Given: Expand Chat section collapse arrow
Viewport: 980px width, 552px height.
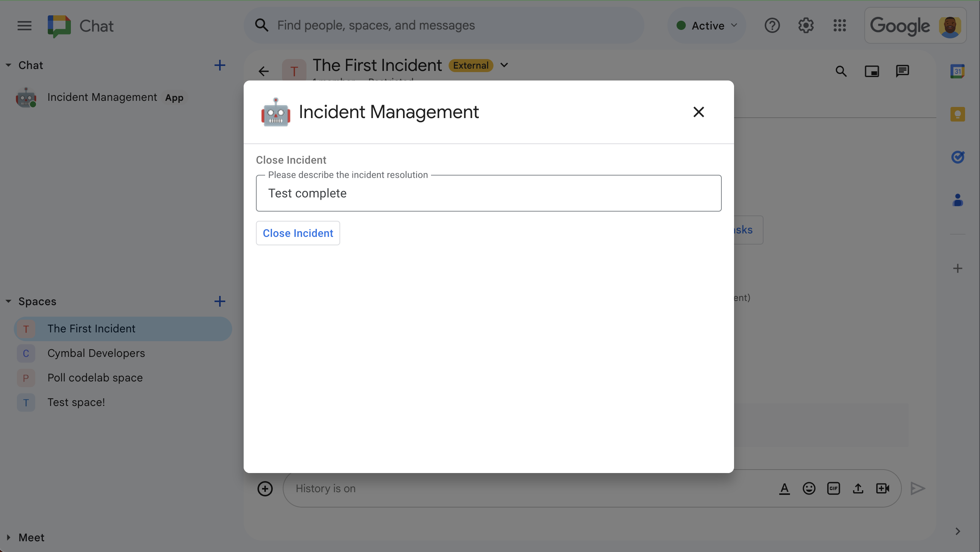Looking at the screenshot, I should coord(8,65).
